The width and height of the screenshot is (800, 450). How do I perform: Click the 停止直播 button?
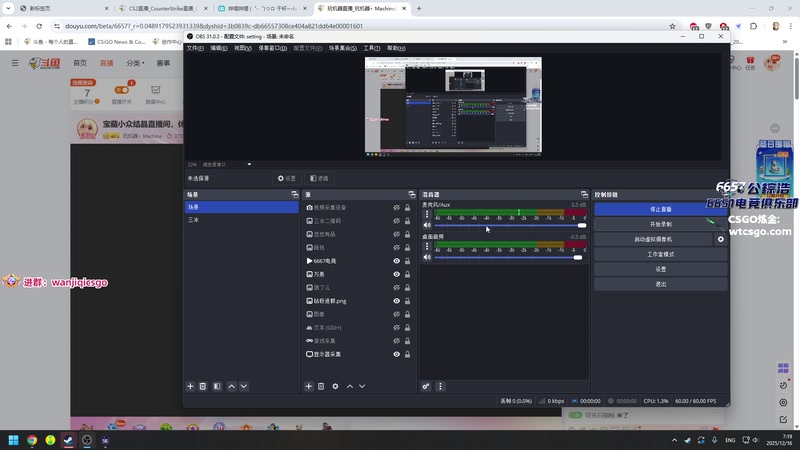click(661, 209)
